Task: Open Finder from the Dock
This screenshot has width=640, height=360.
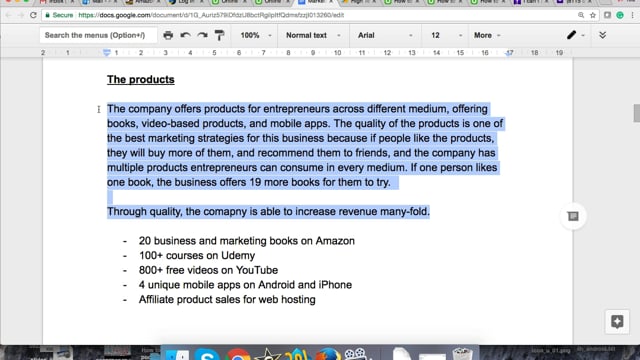Action: 177,354
